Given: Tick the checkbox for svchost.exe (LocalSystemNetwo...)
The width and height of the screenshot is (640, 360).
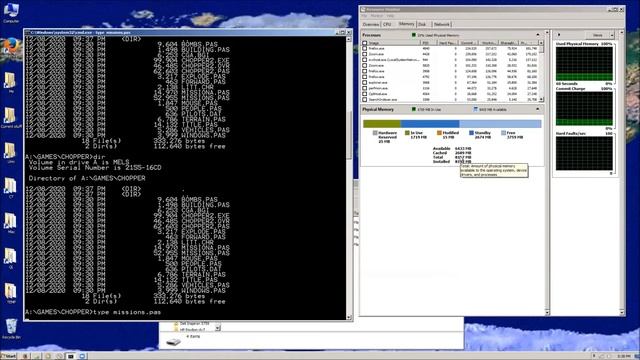Looking at the screenshot, I should coord(364,60).
